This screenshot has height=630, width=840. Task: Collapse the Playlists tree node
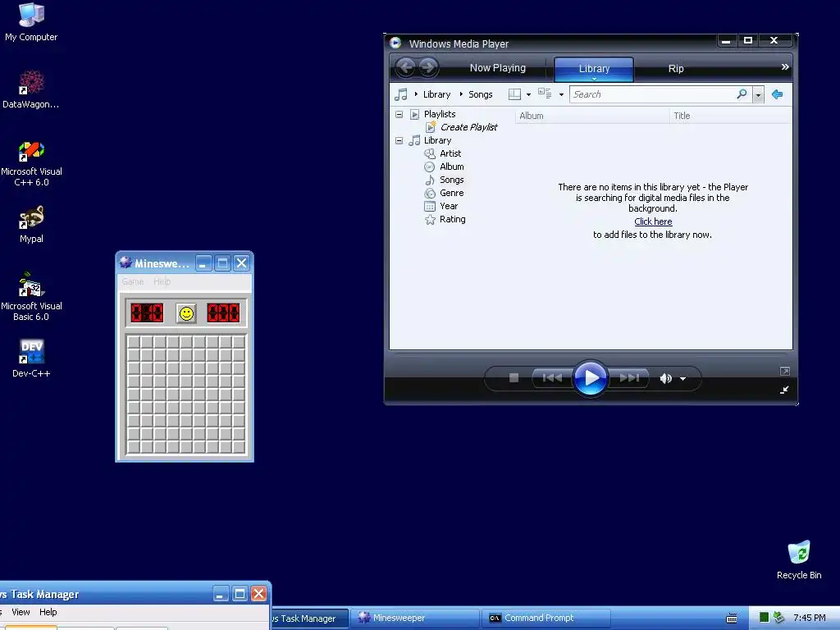[x=399, y=114]
